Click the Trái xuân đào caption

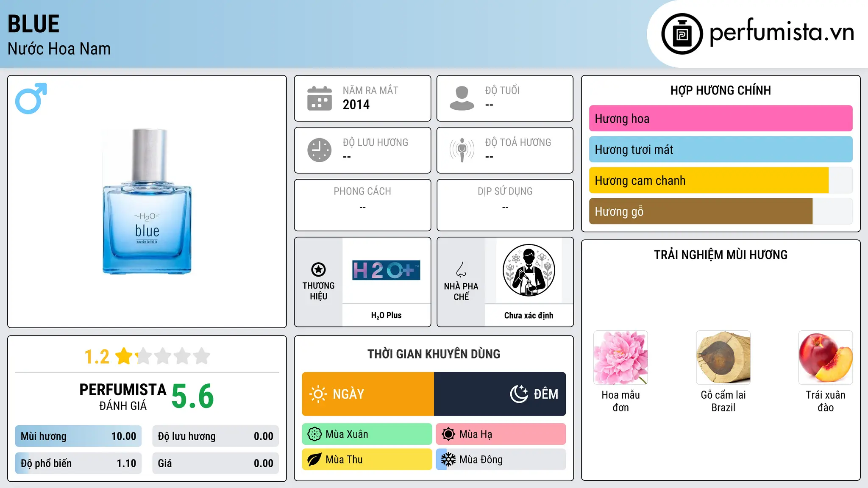(826, 401)
